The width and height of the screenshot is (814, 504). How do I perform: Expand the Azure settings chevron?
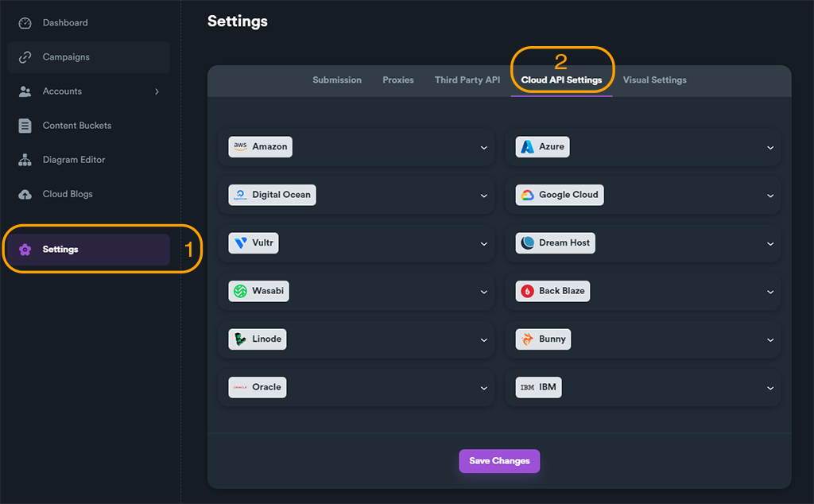(770, 148)
